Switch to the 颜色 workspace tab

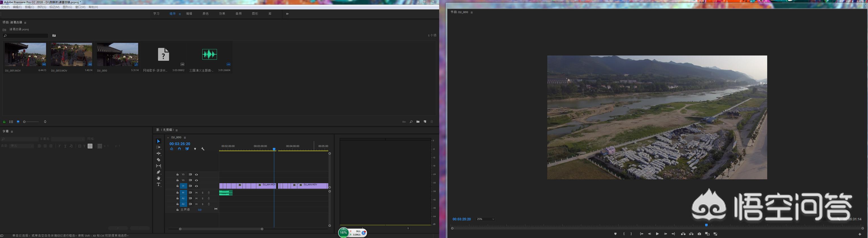[x=205, y=14]
